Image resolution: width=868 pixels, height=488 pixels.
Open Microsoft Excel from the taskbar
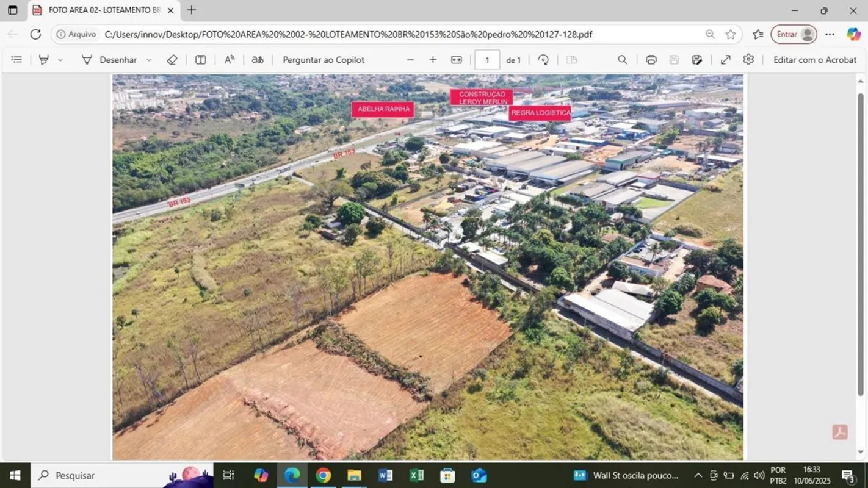[x=416, y=475]
